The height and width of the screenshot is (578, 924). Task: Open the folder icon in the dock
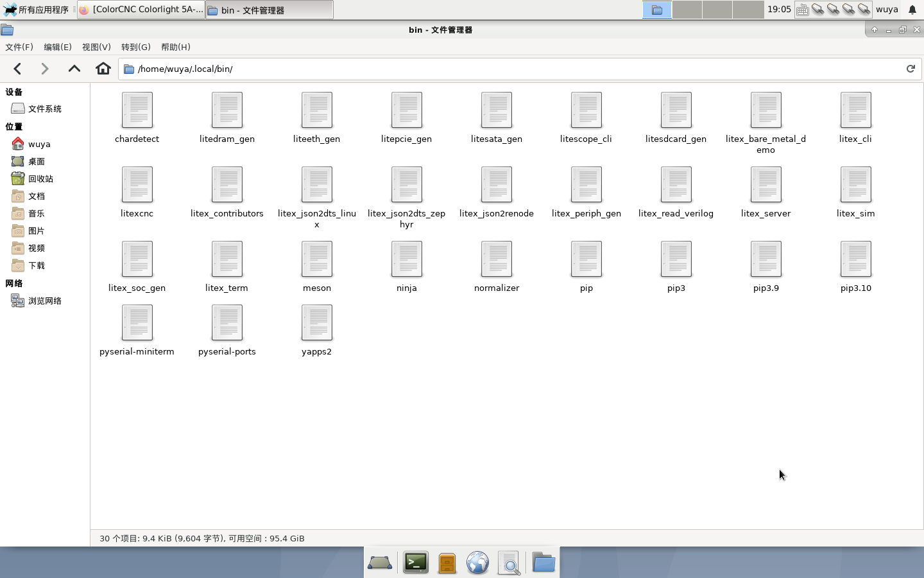click(543, 563)
